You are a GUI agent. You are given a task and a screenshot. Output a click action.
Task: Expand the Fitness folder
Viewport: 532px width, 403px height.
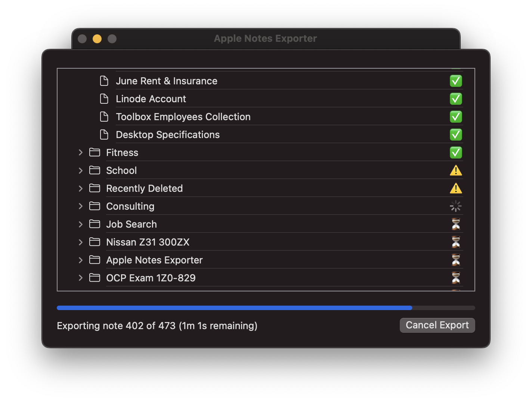pos(80,152)
